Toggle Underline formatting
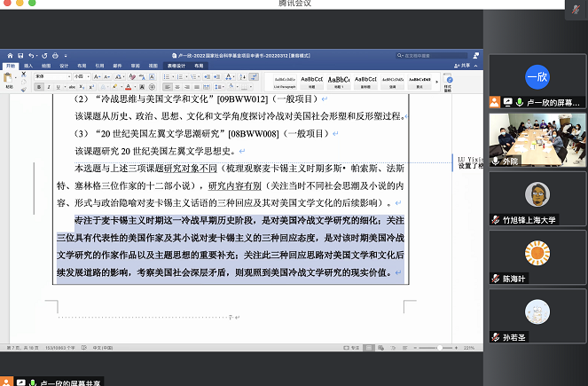588x386 pixels. tap(58, 87)
